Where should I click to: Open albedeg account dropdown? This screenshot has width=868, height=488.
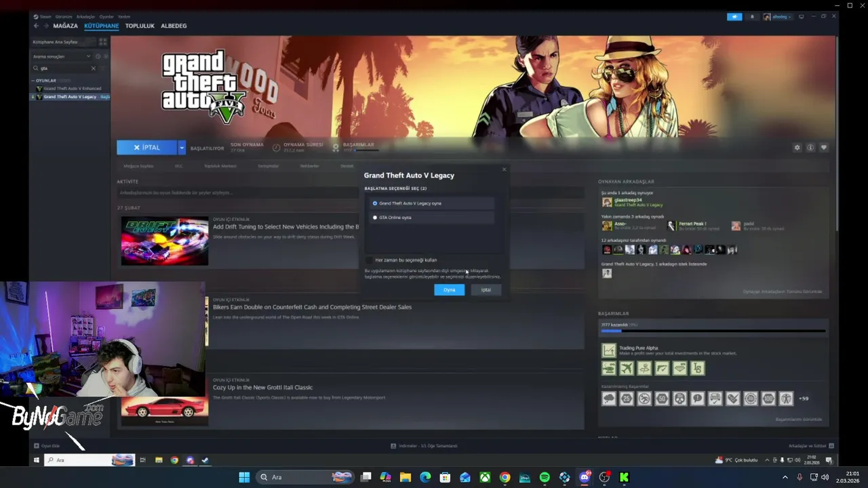pos(777,17)
